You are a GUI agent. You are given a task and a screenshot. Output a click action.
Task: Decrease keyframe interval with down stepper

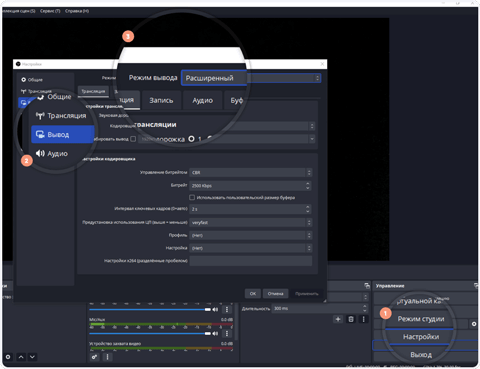308,211
